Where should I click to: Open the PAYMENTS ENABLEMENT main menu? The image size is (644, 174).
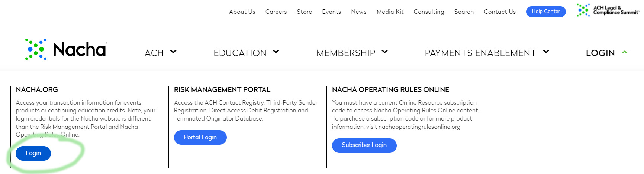pos(480,53)
